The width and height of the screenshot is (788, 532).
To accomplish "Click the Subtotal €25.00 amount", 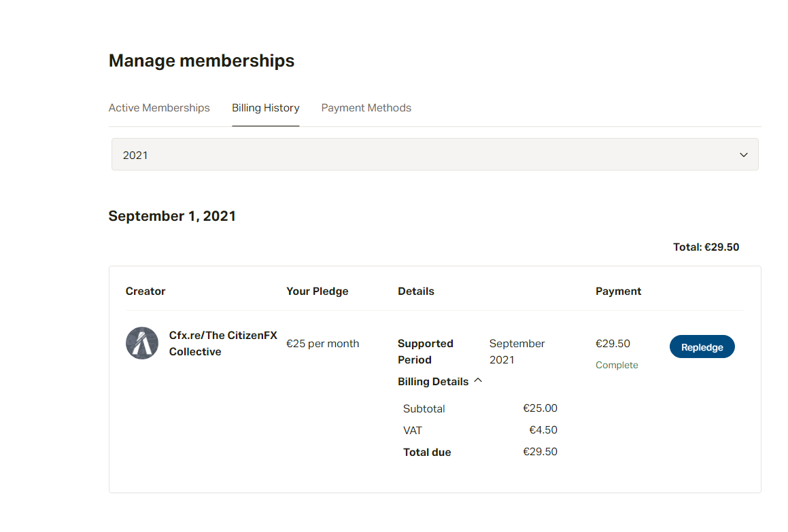I will (x=540, y=408).
